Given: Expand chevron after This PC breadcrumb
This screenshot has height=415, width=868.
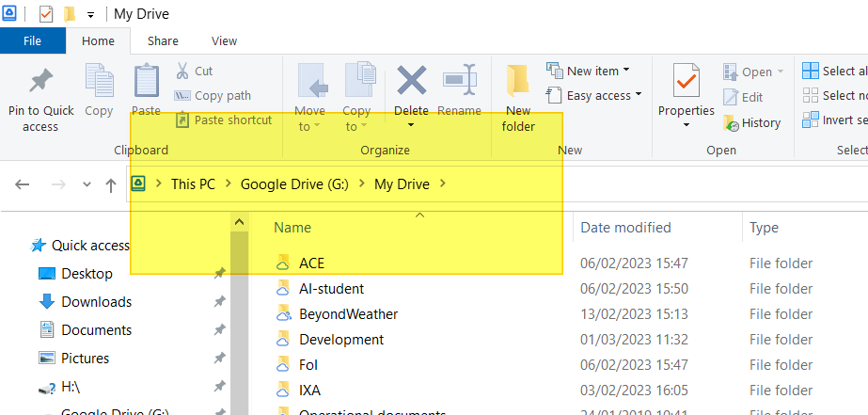Looking at the screenshot, I should (229, 184).
